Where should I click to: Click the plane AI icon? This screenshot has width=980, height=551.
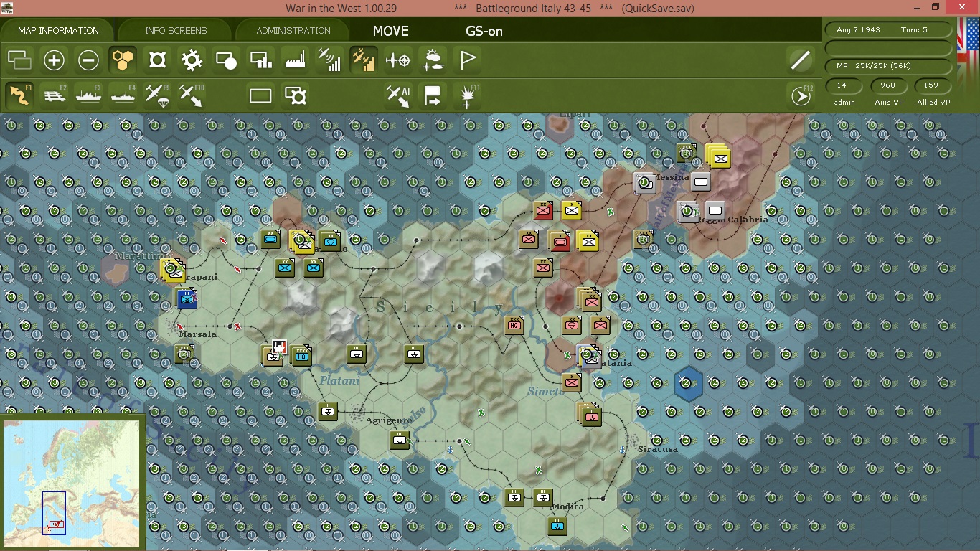point(398,95)
